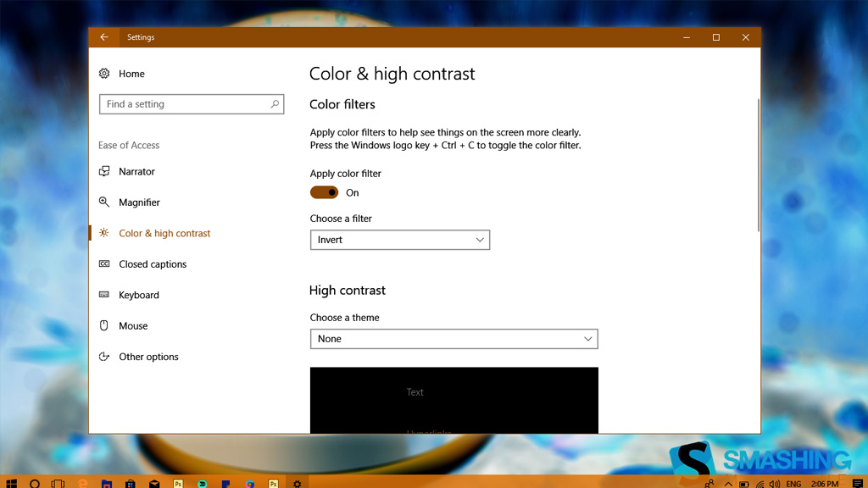
Task: Open the Narrator settings page
Action: 127,171
